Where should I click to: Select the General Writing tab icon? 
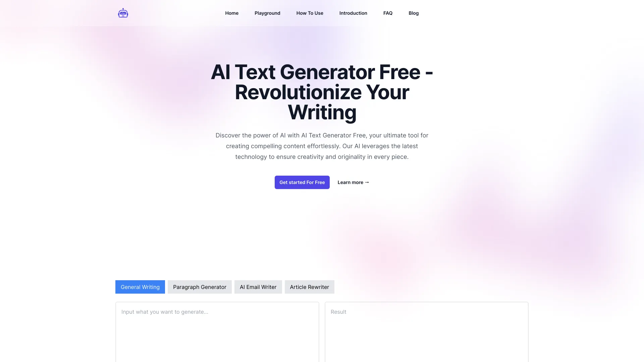pos(140,287)
